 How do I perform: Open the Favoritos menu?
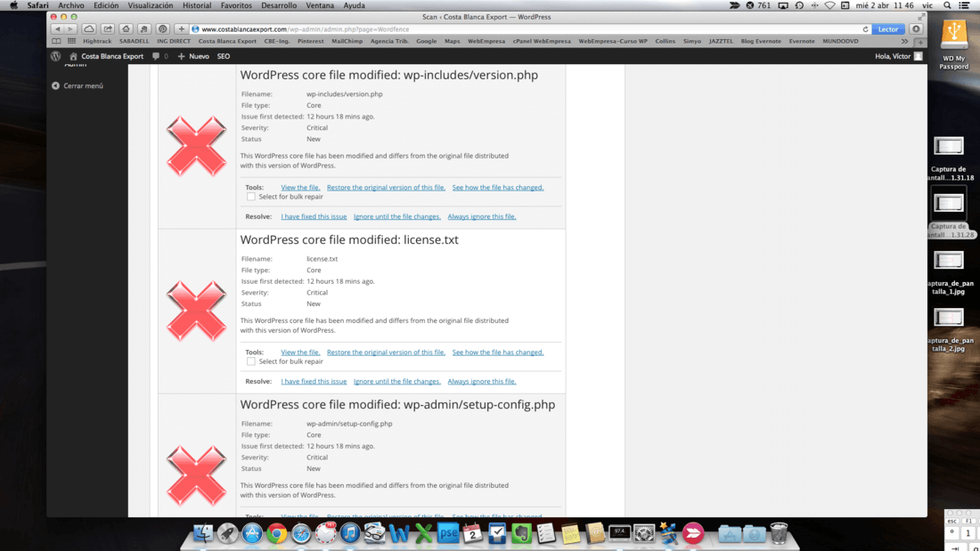tap(236, 5)
